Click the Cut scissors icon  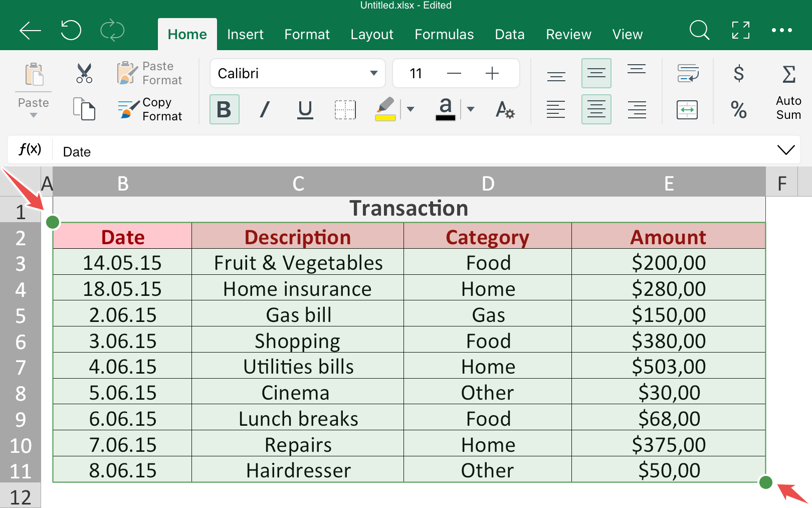[84, 73]
